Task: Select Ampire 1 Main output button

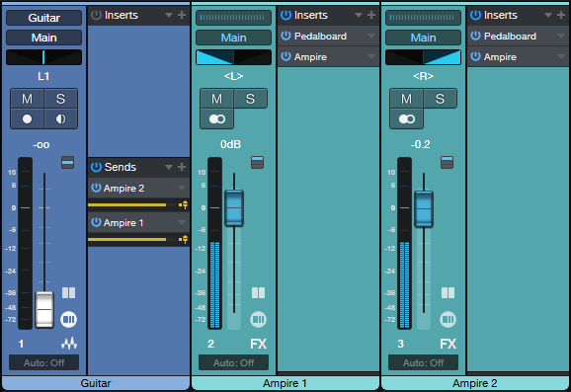Action: (x=234, y=38)
